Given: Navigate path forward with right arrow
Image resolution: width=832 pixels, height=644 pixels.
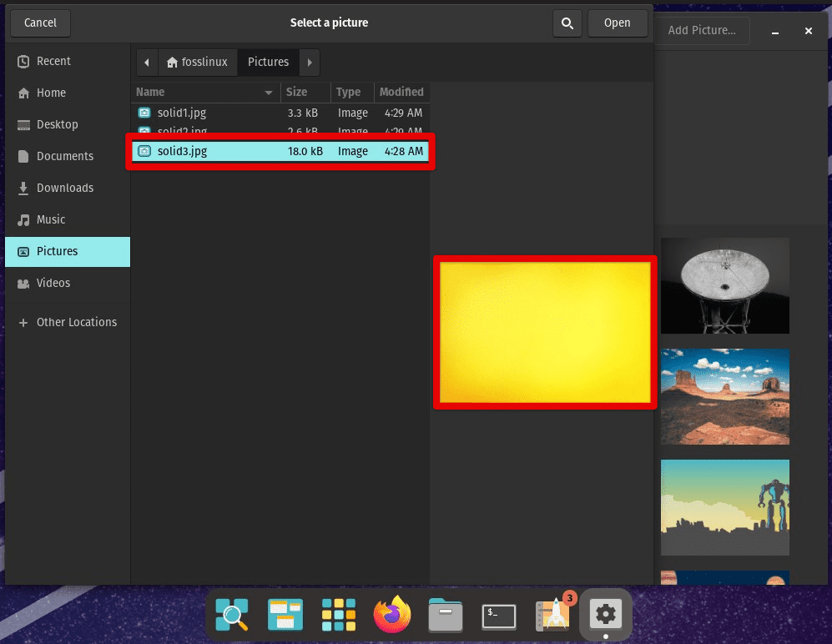Looking at the screenshot, I should (x=310, y=63).
